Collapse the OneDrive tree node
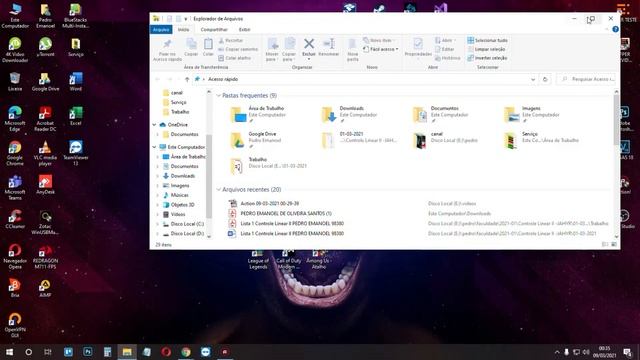Image resolution: width=640 pixels, height=360 pixels. (x=155, y=125)
